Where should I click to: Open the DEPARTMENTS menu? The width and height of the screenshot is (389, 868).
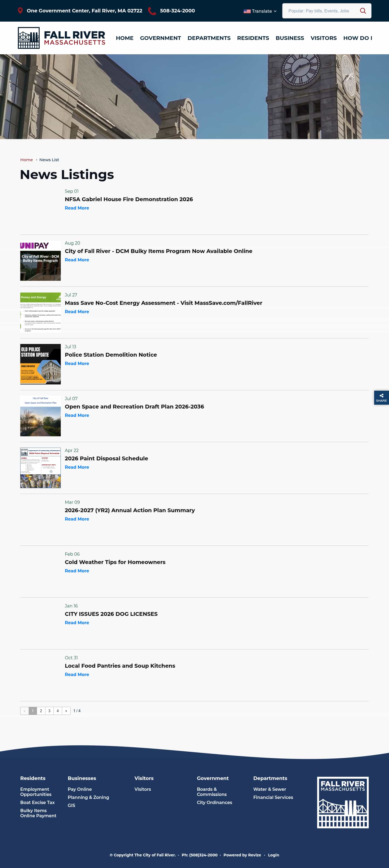coord(209,38)
